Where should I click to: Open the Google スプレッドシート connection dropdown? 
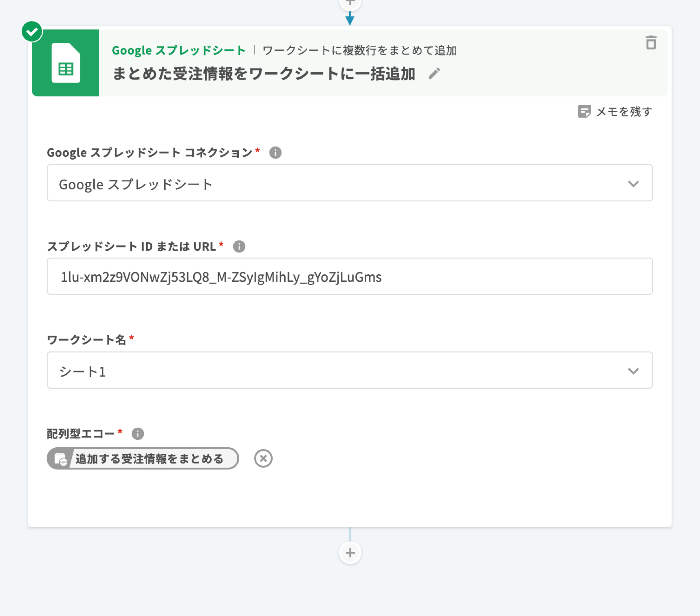(349, 183)
